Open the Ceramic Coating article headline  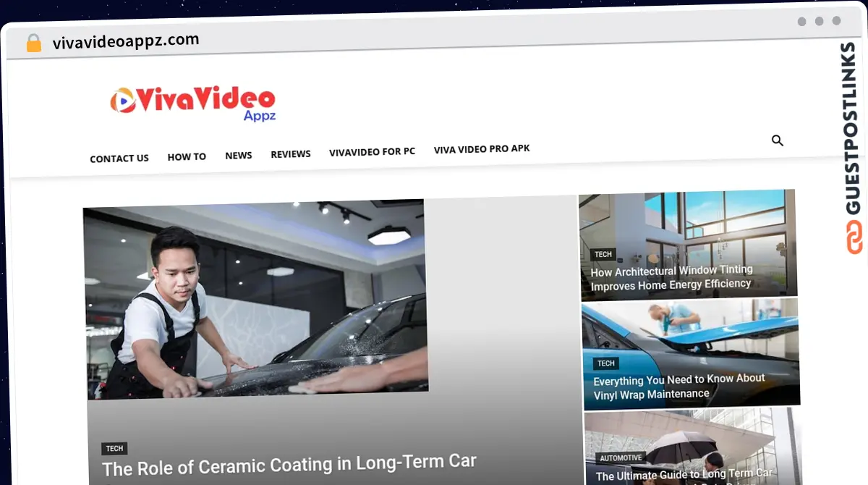[x=289, y=464]
